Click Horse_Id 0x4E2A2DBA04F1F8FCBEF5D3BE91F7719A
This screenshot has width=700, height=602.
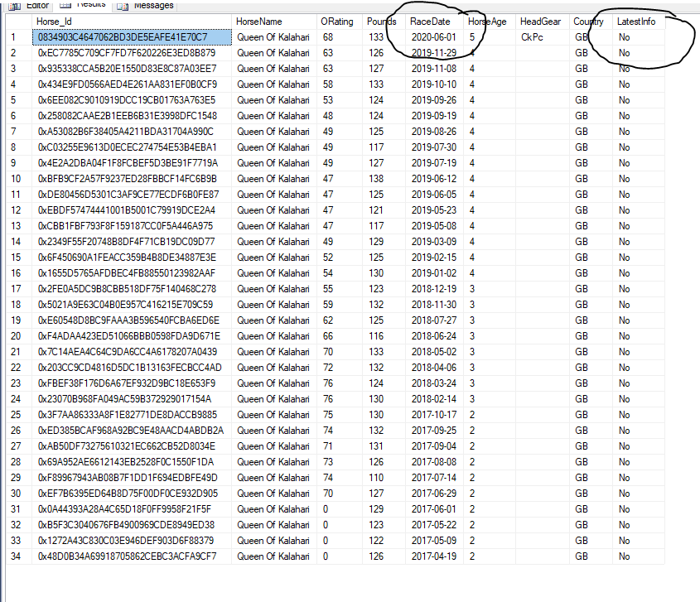pyautogui.click(x=132, y=163)
